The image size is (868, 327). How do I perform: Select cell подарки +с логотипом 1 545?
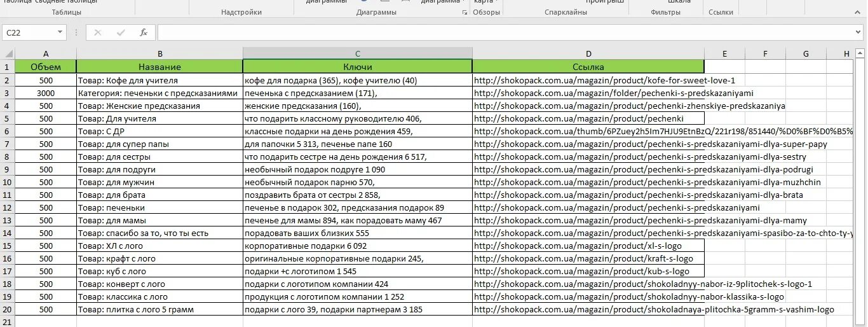[x=358, y=271]
